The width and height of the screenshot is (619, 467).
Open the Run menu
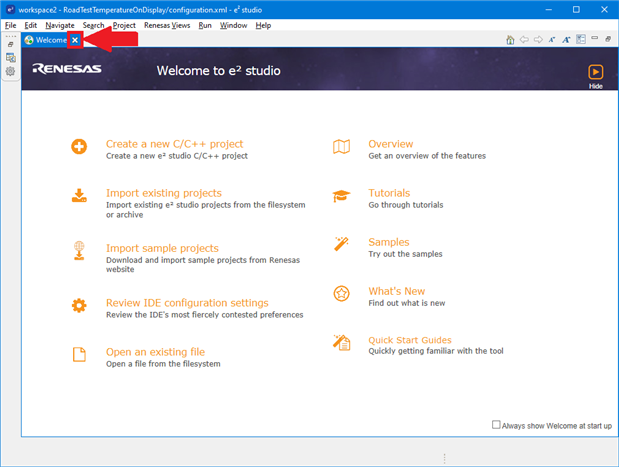(205, 25)
